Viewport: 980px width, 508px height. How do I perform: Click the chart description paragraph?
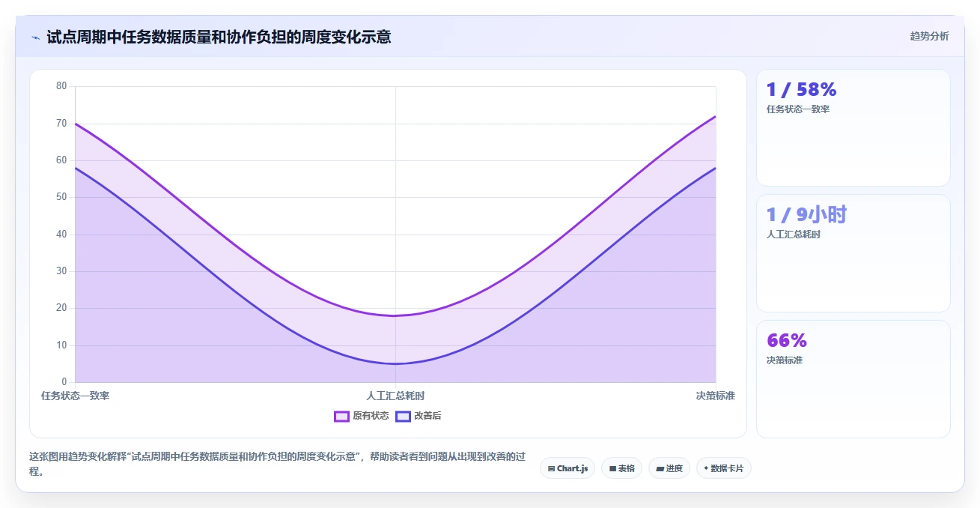[x=278, y=464]
